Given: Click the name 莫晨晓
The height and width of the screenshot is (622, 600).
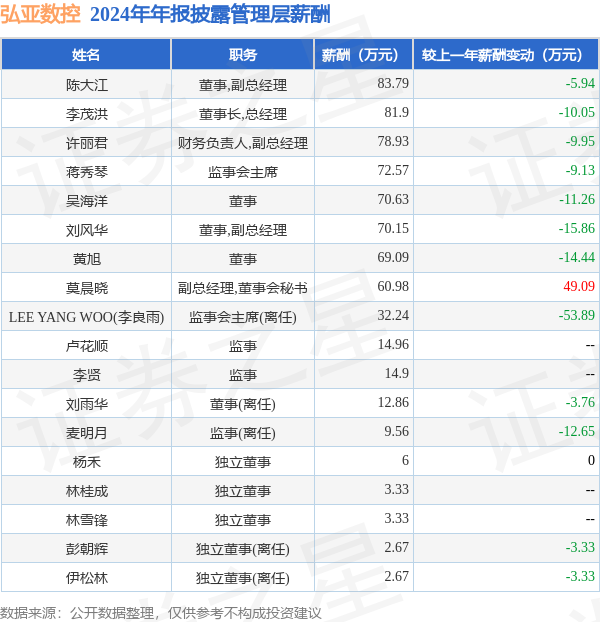Looking at the screenshot, I should 86,288.
